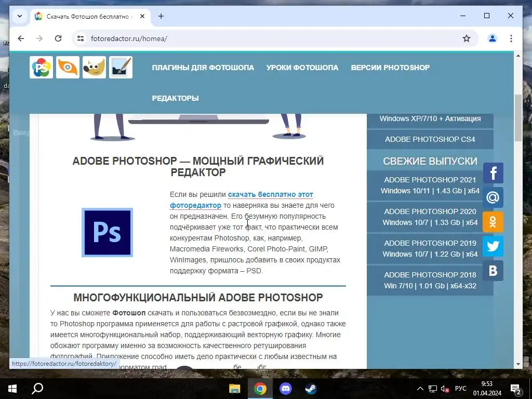Open a new browser tab
Image resolution: width=532 pixels, height=399 pixels.
161,16
